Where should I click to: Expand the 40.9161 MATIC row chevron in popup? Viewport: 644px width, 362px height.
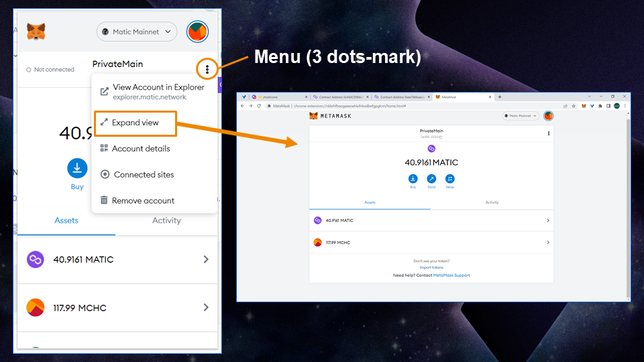[x=206, y=259]
